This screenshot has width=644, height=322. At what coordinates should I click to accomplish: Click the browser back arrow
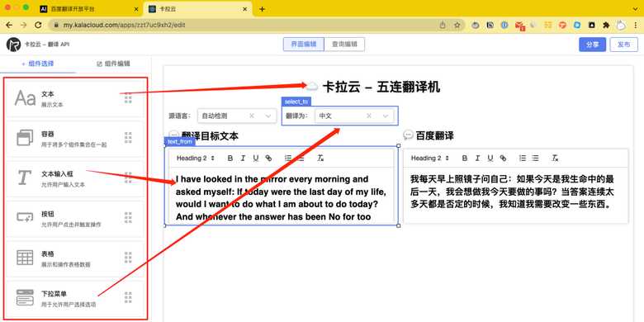pos(9,25)
